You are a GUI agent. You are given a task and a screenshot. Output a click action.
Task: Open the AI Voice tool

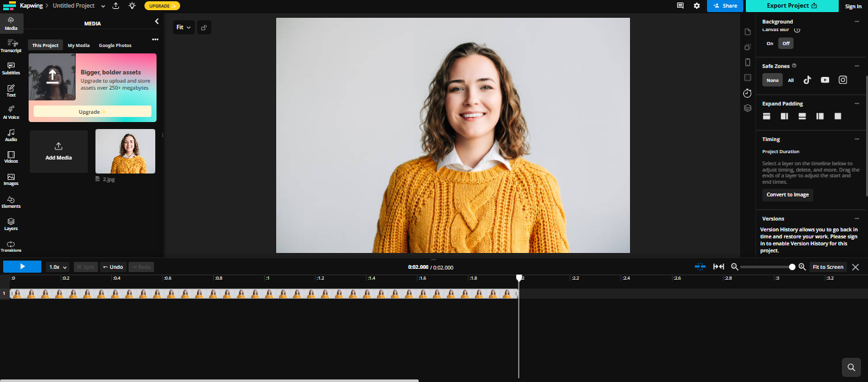click(11, 113)
